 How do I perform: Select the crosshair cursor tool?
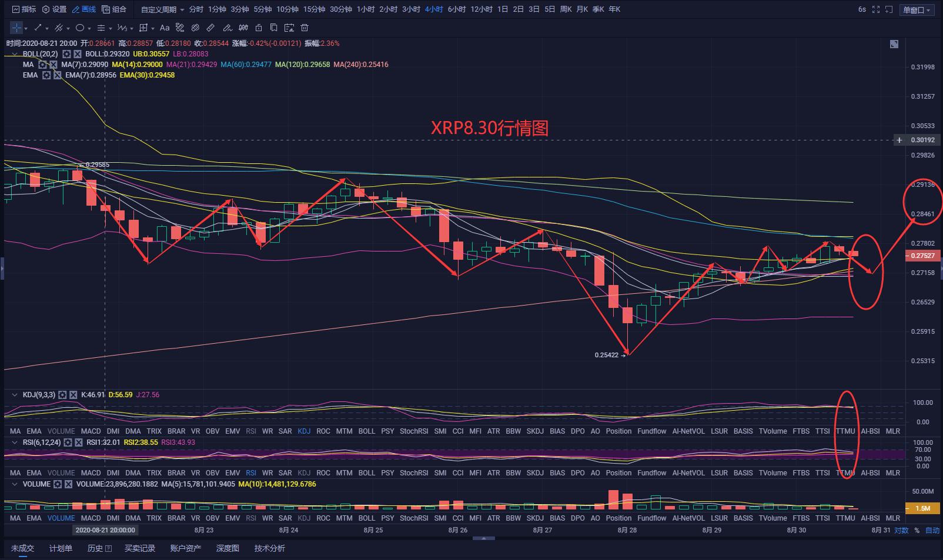[16, 28]
